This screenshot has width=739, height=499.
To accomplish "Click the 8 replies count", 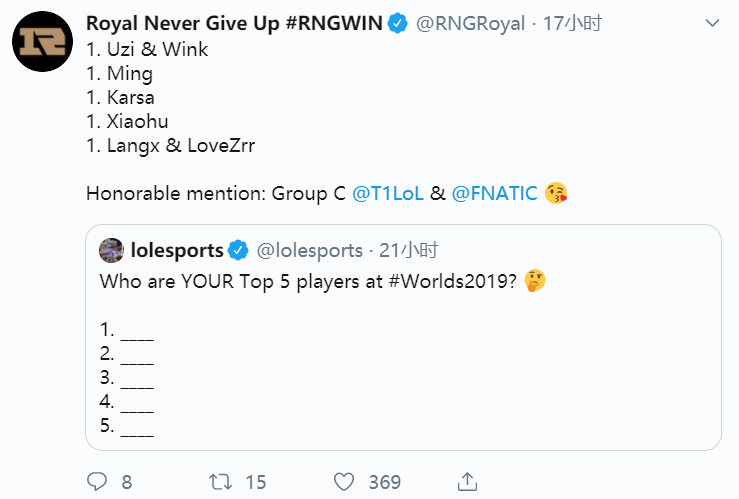I will [x=127, y=482].
